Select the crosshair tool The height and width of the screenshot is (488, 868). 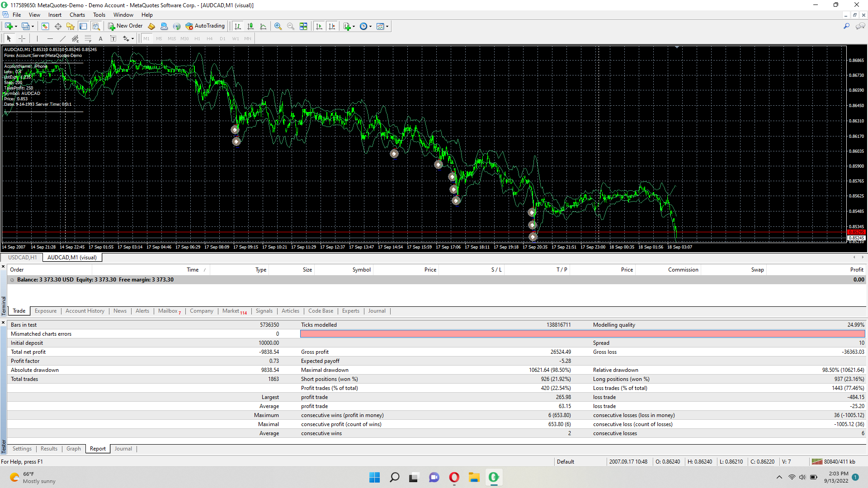tap(22, 38)
